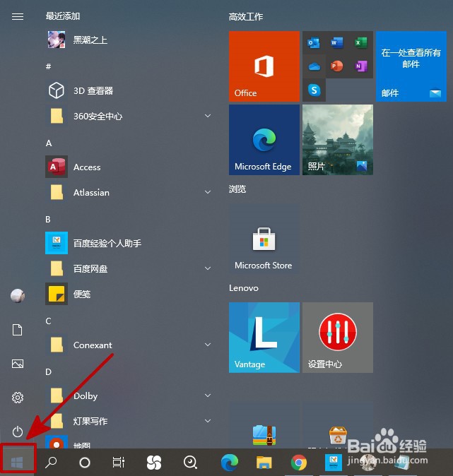This screenshot has width=453, height=476.
Task: Open the Microsoft Edge tile
Action: [x=264, y=140]
